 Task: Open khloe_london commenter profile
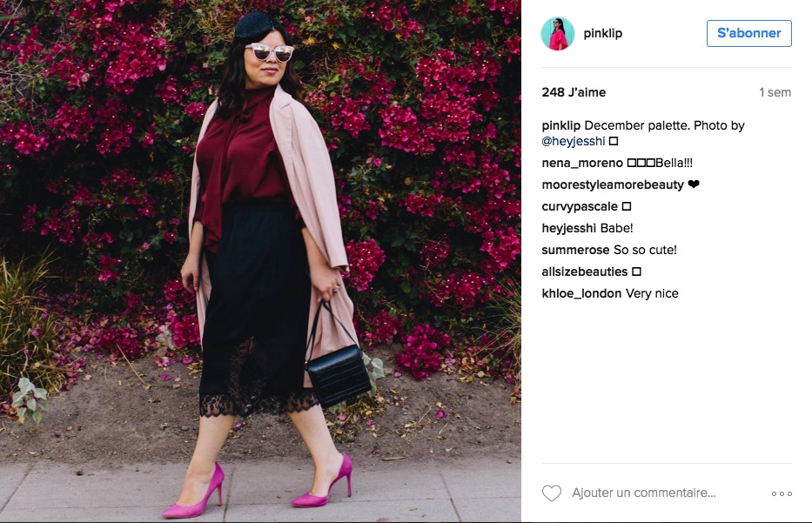coord(581,293)
